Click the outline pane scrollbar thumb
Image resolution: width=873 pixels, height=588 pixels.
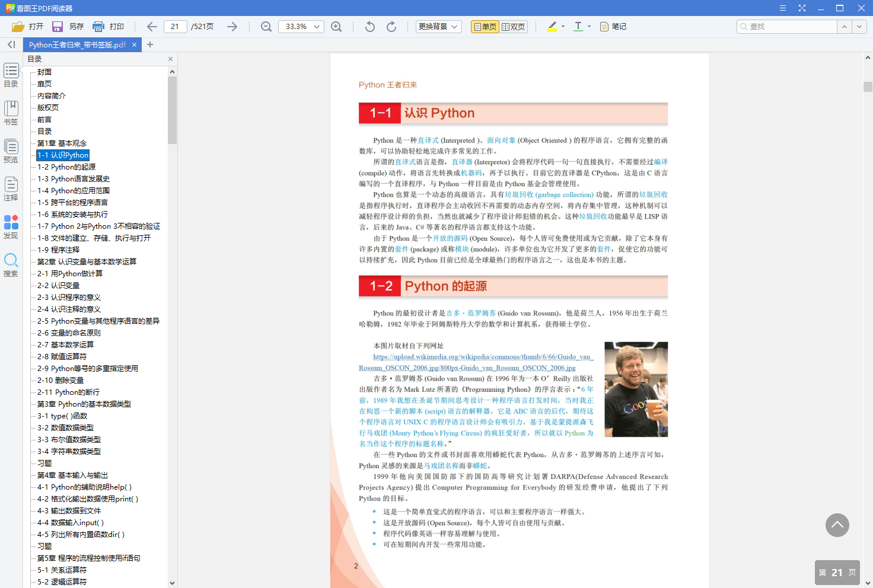click(x=172, y=110)
